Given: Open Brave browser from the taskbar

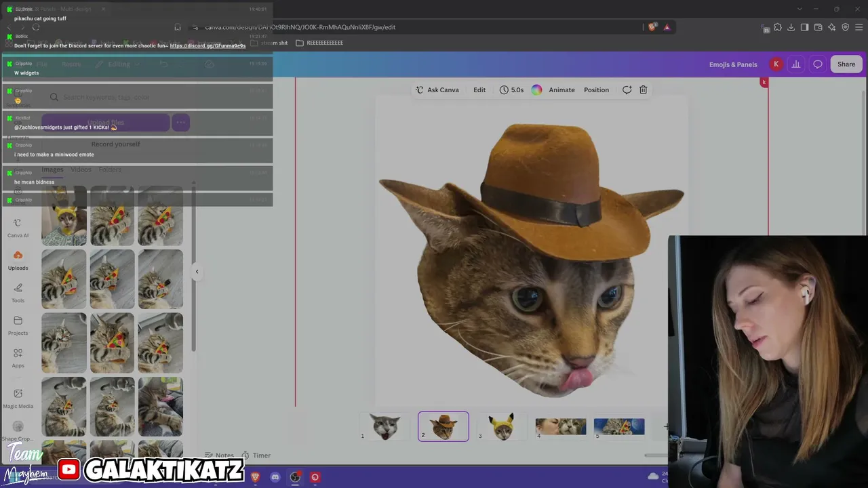Looking at the screenshot, I should point(255,477).
